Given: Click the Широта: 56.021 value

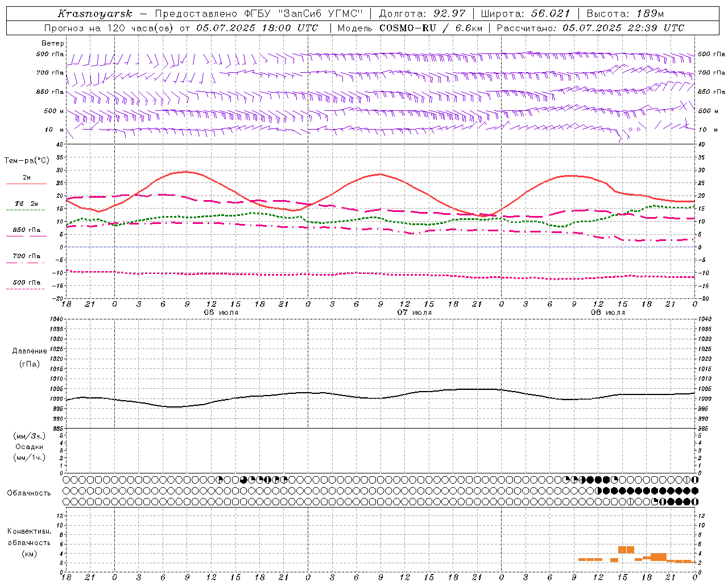Looking at the screenshot, I should (x=525, y=14).
